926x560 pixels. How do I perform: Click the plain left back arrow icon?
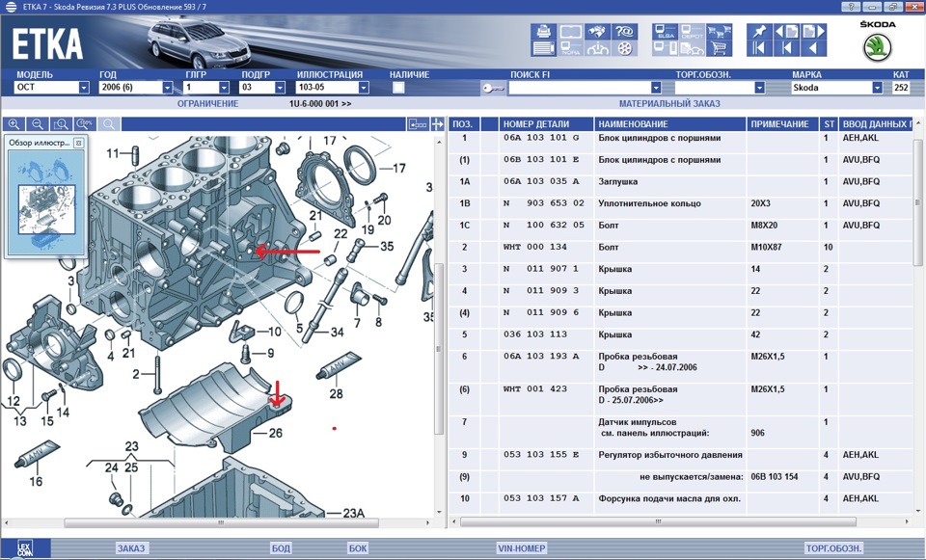point(814,48)
